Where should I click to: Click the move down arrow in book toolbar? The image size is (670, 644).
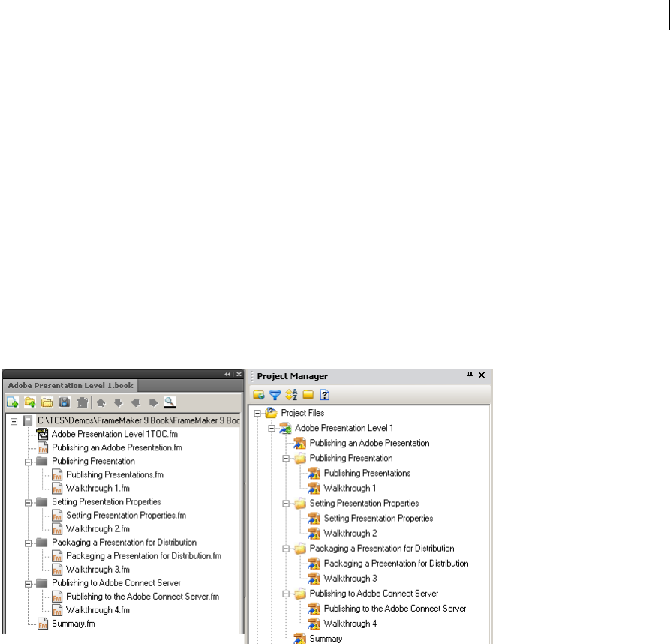pos(119,402)
